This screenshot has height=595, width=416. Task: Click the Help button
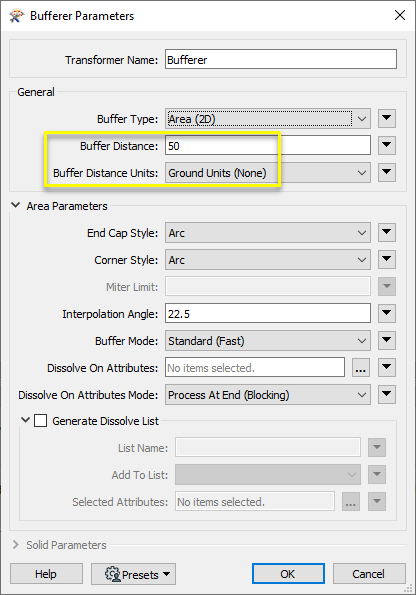pos(46,574)
